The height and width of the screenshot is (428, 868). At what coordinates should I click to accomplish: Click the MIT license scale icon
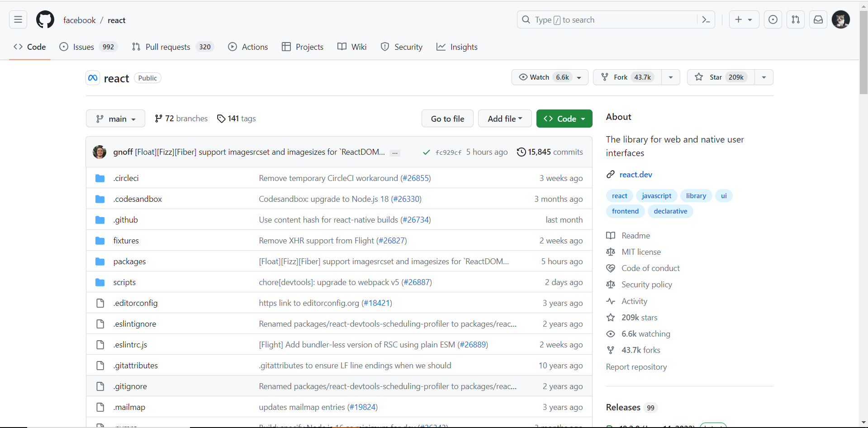pyautogui.click(x=611, y=252)
